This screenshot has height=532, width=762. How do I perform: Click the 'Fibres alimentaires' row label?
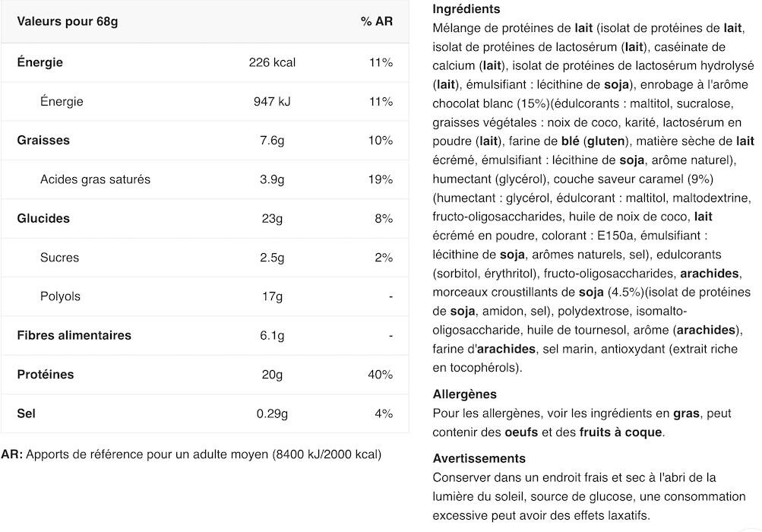[74, 335]
